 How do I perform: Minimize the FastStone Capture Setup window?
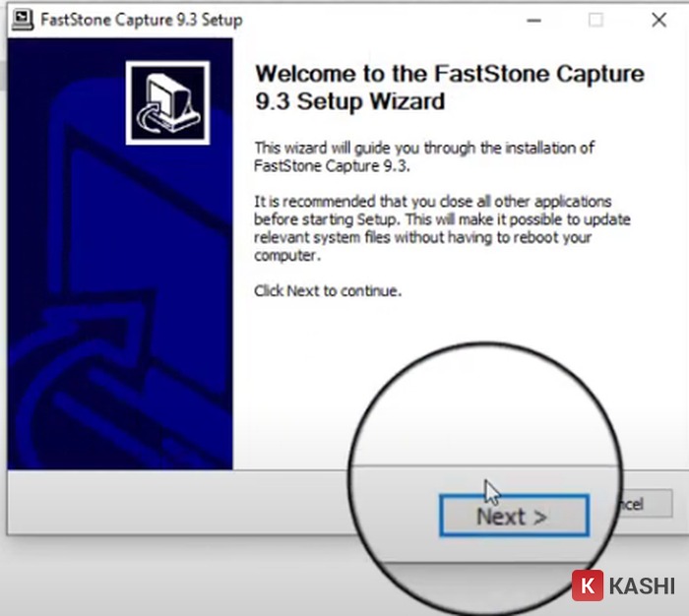point(533,21)
